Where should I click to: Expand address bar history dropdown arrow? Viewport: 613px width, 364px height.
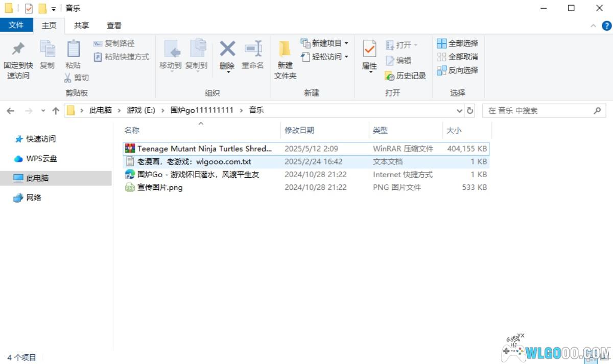459,111
